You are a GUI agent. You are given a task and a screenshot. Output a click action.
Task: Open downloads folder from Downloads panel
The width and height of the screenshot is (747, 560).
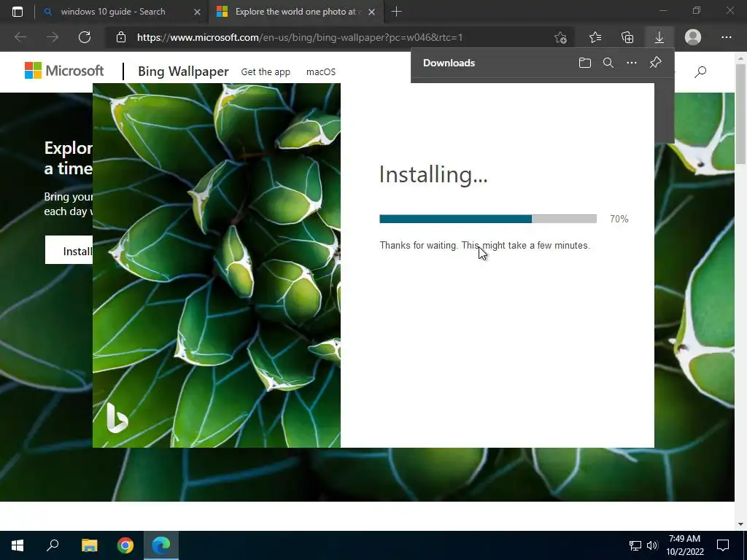(x=584, y=63)
